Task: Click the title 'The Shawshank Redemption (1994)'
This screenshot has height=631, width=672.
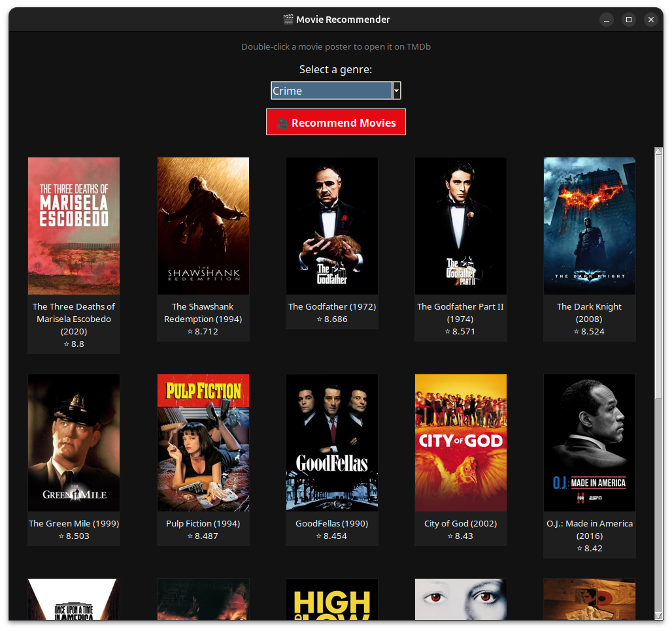Action: (x=203, y=313)
